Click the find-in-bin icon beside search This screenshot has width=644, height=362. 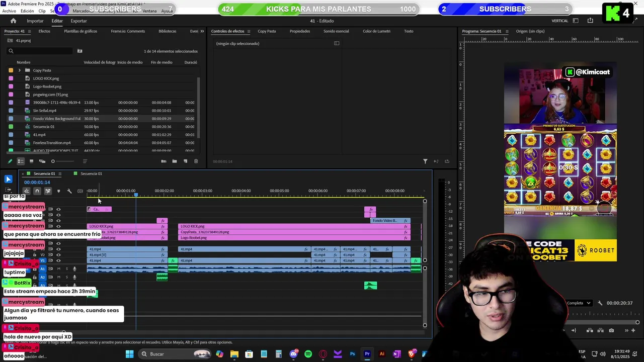click(79, 51)
